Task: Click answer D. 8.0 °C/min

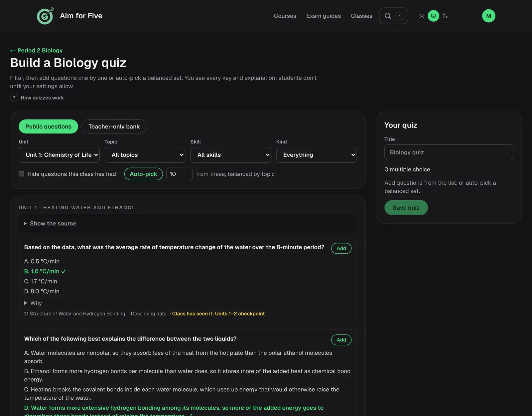Action: tap(42, 292)
